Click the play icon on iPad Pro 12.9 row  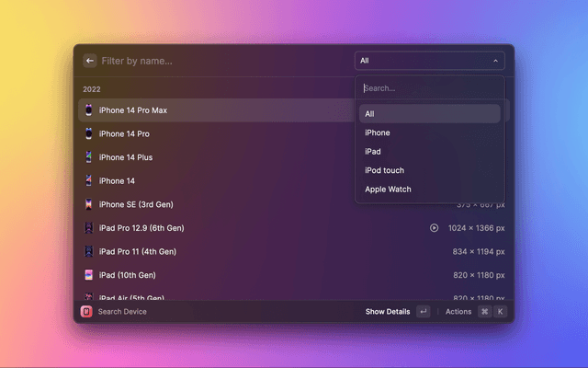[x=434, y=228]
